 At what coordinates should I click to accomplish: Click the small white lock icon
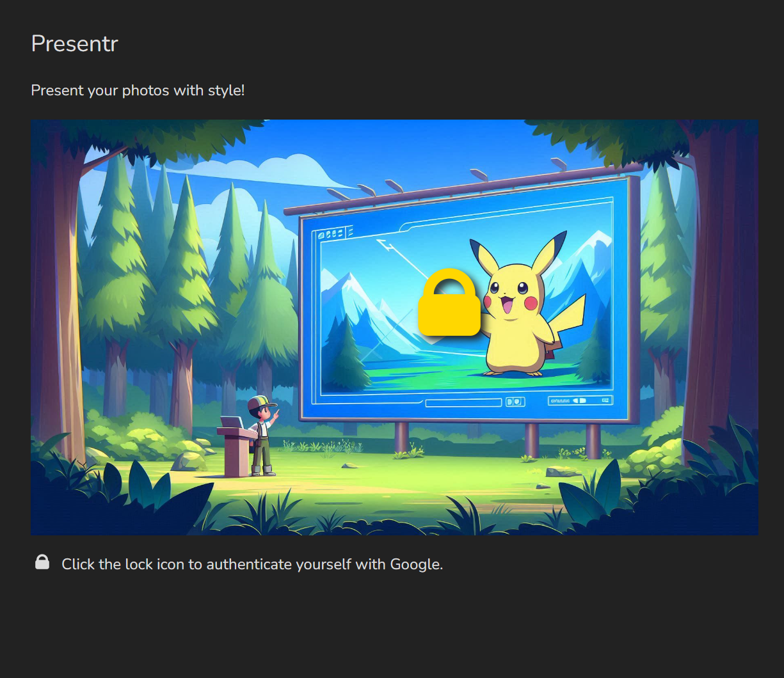click(x=42, y=562)
